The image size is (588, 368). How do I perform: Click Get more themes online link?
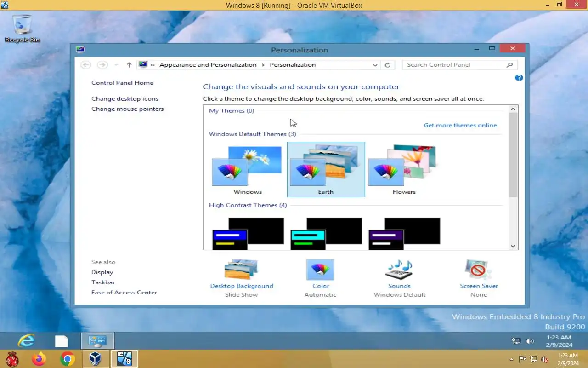pyautogui.click(x=460, y=125)
